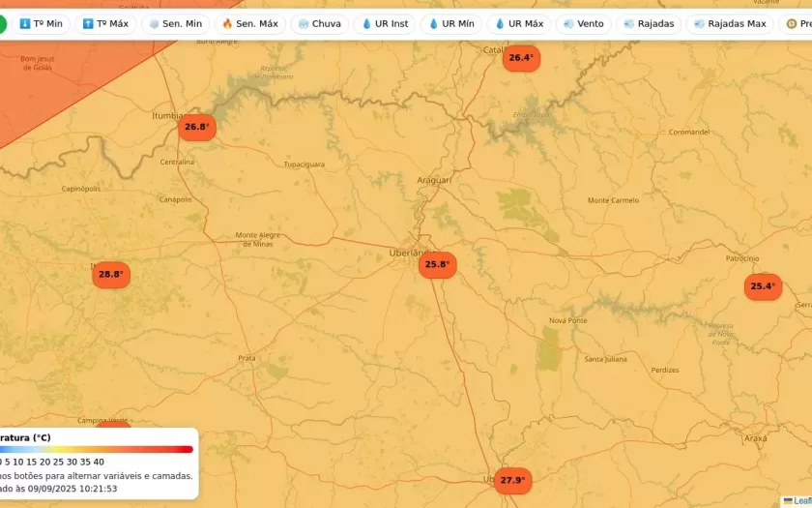Open the UR Máx humidity layer
The image size is (812, 508).
[x=518, y=24]
